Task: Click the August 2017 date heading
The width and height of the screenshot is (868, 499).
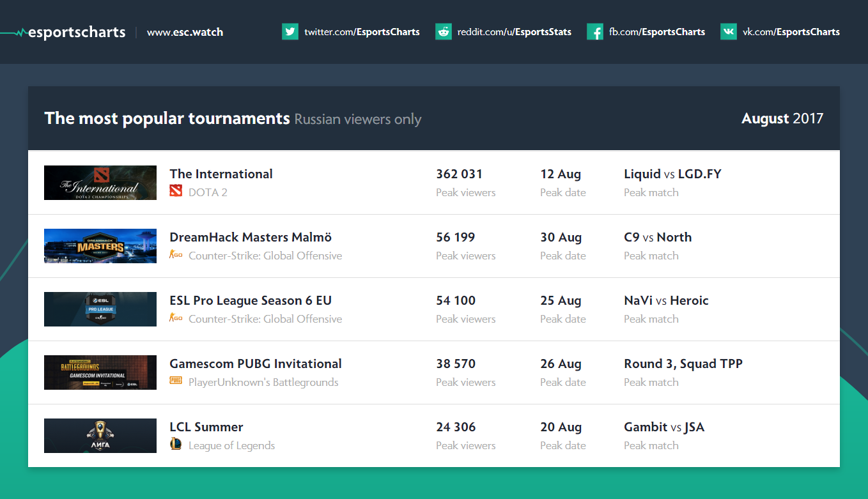Action: click(x=782, y=119)
